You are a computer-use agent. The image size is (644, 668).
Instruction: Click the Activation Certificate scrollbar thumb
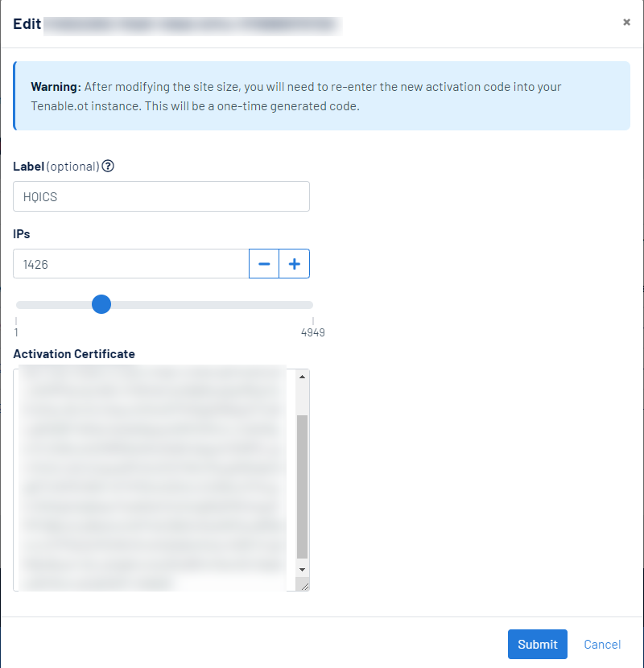tap(303, 487)
